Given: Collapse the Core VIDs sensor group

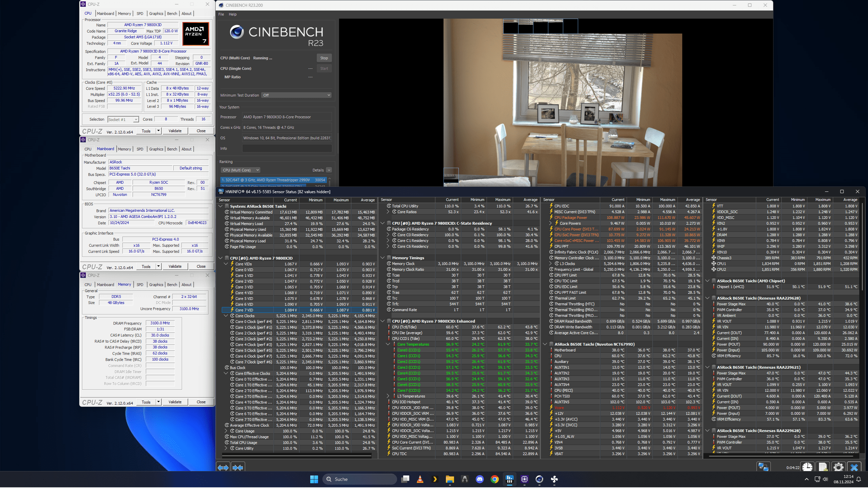Looking at the screenshot, I should pos(226,264).
